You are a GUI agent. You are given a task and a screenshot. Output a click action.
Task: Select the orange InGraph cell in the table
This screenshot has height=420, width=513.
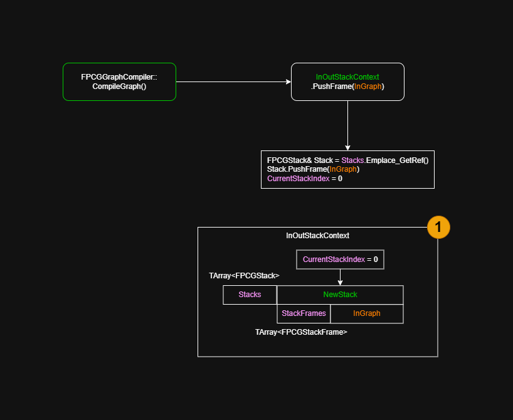click(x=367, y=313)
